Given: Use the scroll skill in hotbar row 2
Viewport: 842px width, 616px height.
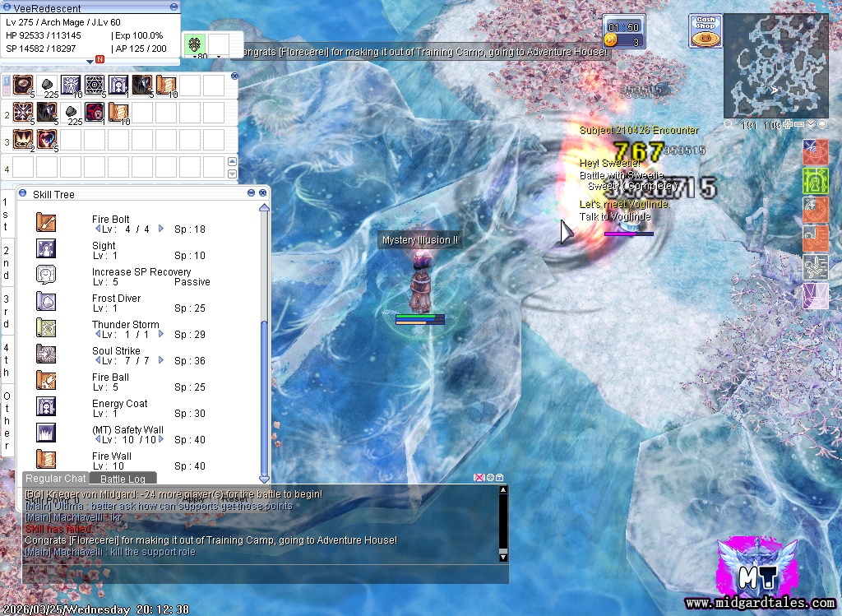Looking at the screenshot, I should click(x=118, y=112).
